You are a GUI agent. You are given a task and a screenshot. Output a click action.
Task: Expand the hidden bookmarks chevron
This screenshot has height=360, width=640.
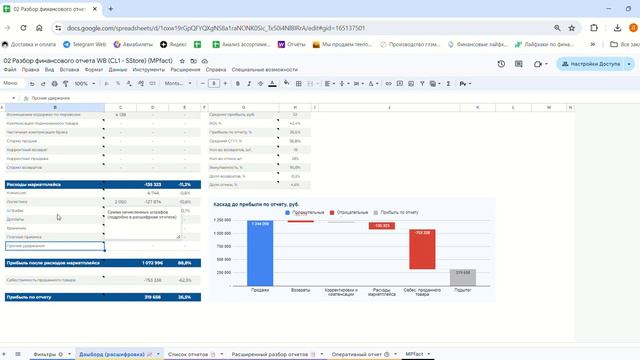pyautogui.click(x=593, y=44)
